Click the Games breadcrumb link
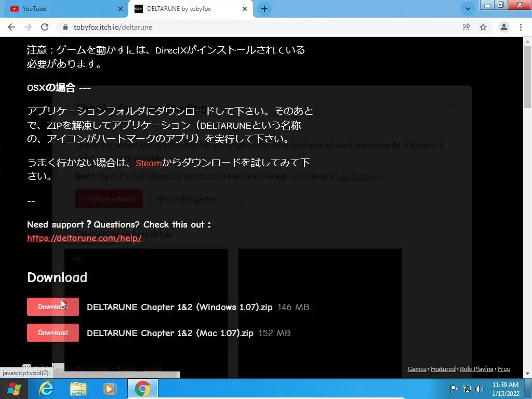Screen dimensions: 532x399 click(417, 369)
